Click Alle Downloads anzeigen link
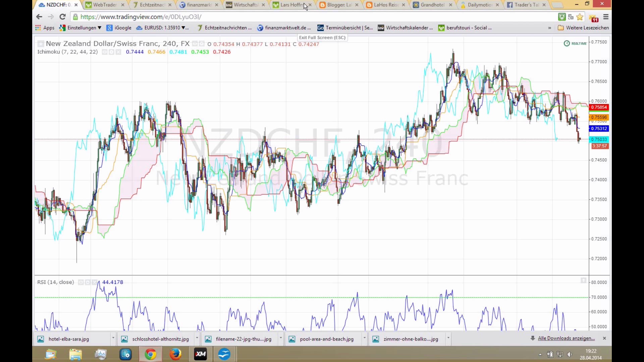The image size is (644, 362). [x=566, y=338]
